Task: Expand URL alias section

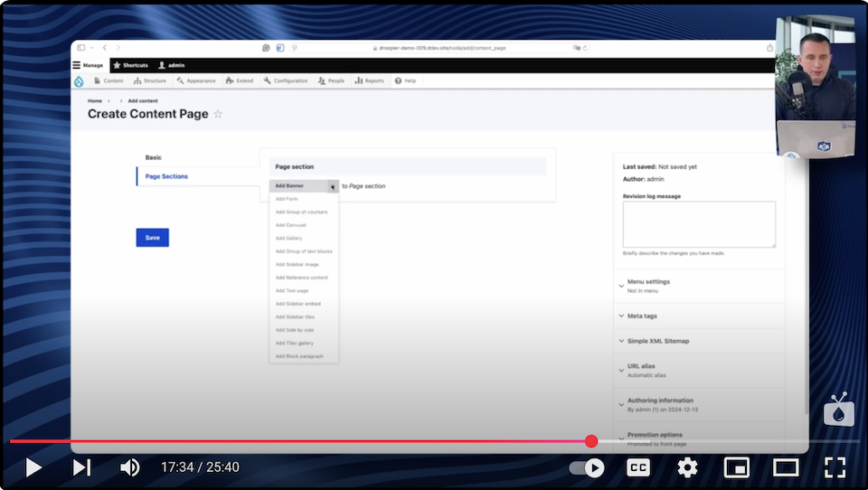Action: click(699, 371)
